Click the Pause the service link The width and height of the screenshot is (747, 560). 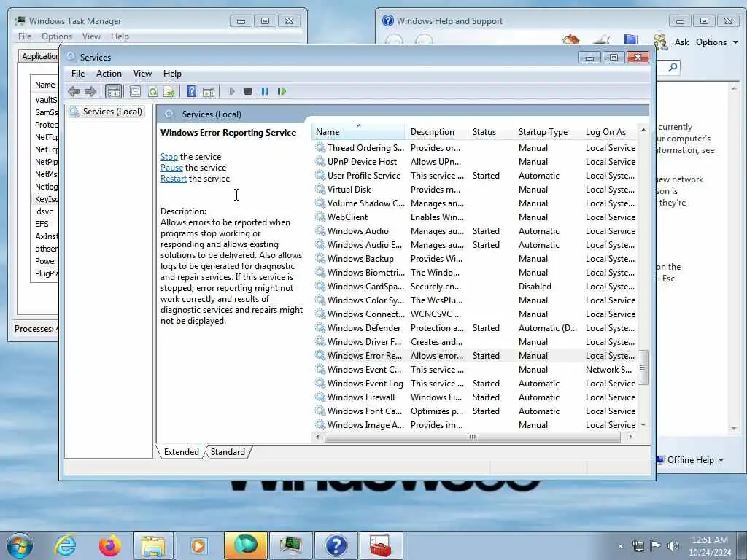coord(171,168)
